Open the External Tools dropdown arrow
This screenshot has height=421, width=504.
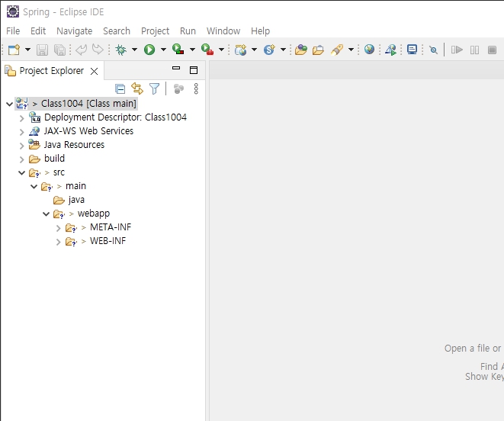pos(221,50)
